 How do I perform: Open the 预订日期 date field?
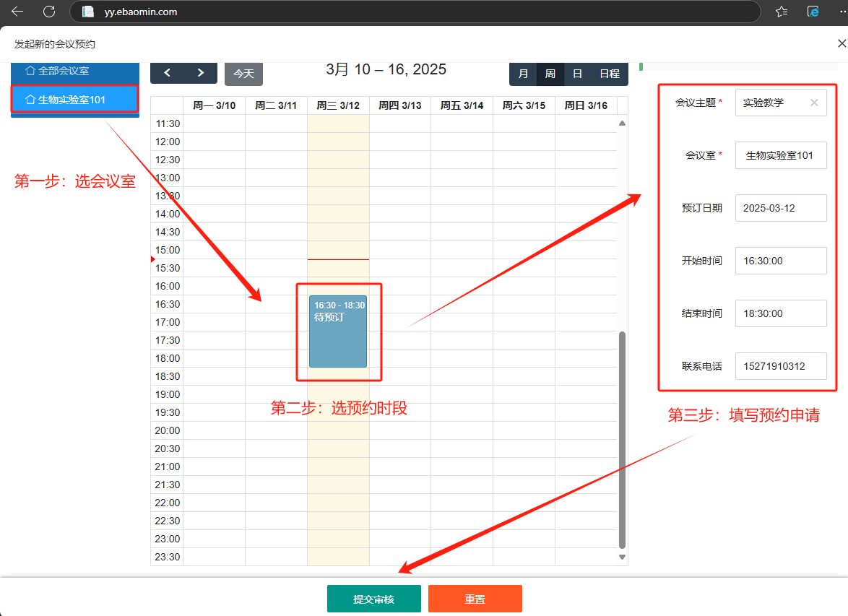pos(780,208)
